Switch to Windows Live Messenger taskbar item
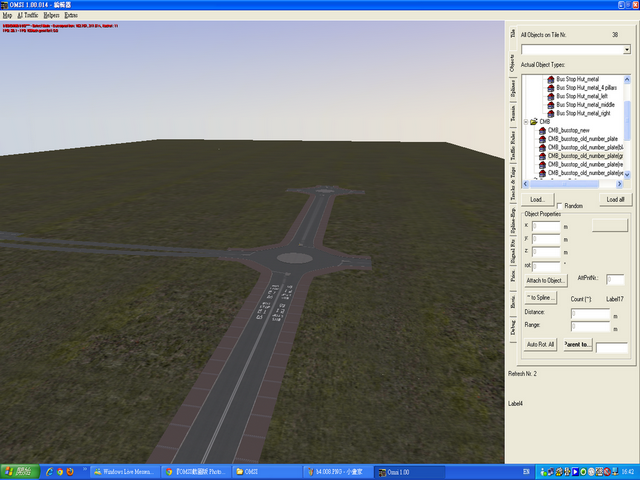This screenshot has width=640, height=480. click(x=124, y=472)
